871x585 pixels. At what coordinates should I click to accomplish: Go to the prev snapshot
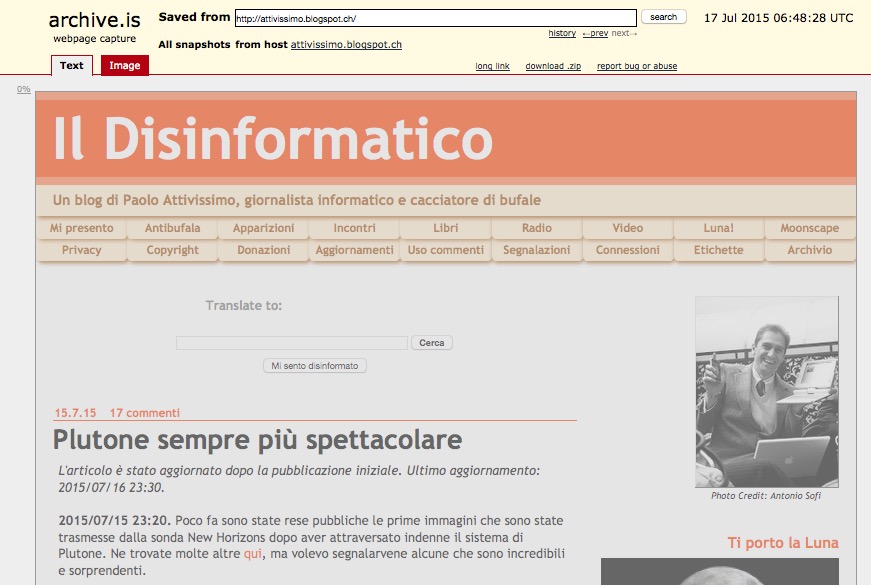click(595, 33)
